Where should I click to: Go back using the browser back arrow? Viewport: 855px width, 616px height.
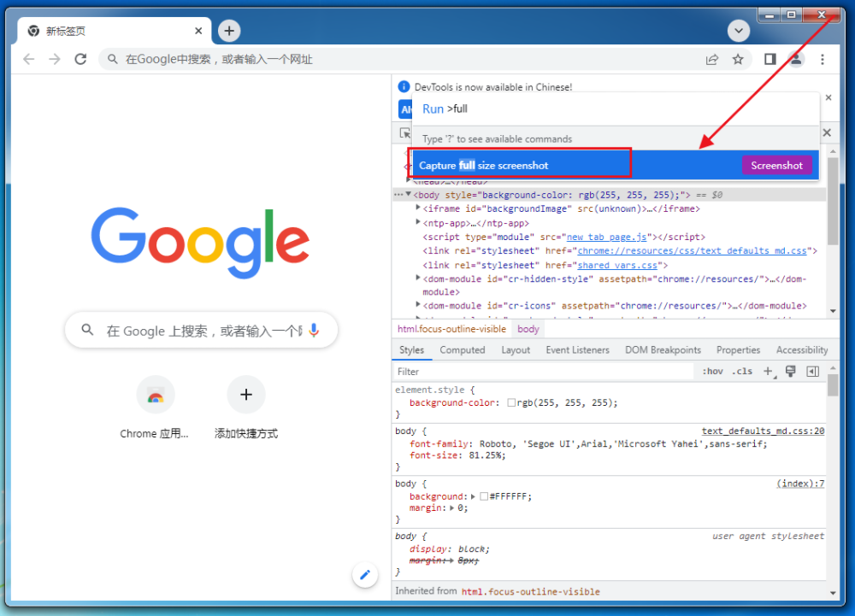point(29,59)
